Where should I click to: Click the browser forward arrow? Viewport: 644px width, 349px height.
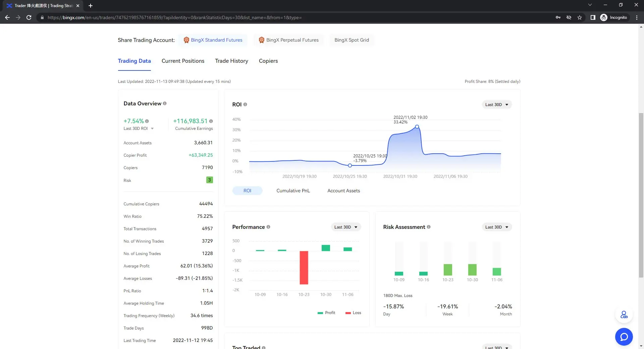(x=18, y=17)
